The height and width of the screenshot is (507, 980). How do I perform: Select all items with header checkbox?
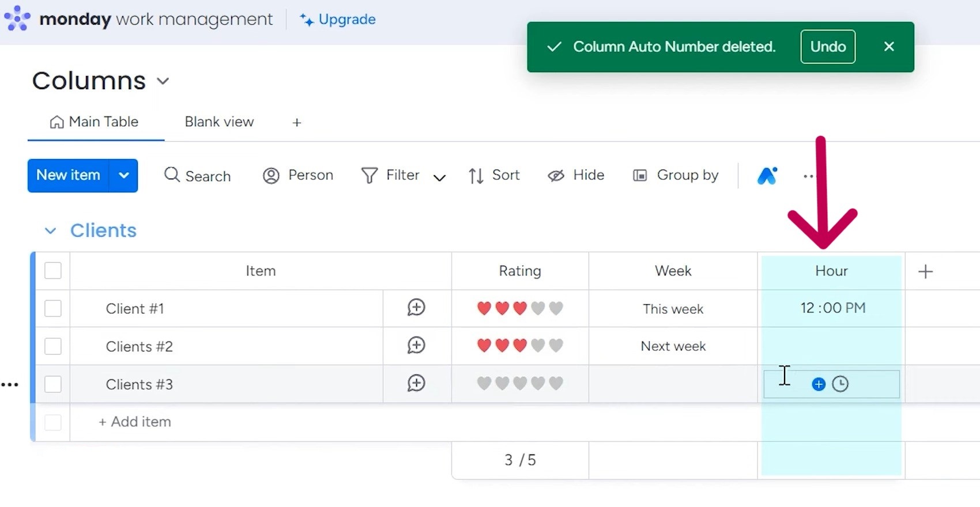click(53, 271)
